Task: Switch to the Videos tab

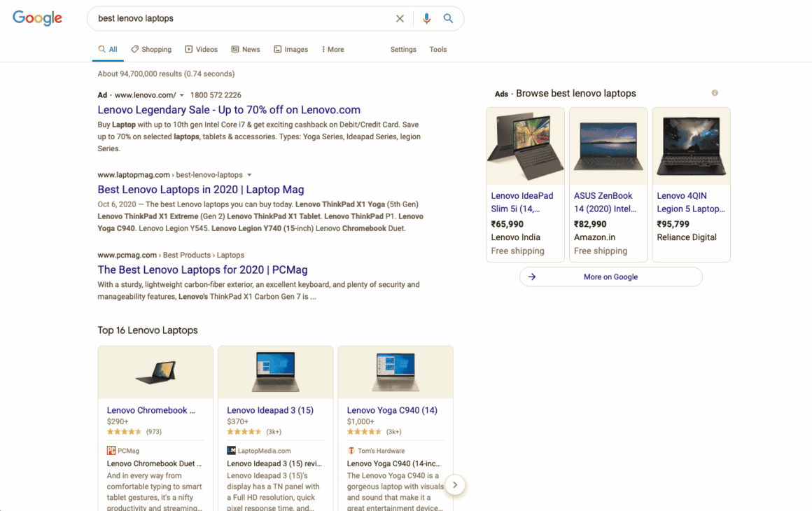Action: (201, 50)
